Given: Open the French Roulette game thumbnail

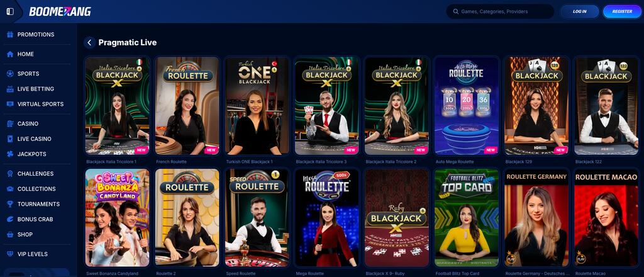Looking at the screenshot, I should pos(187,106).
